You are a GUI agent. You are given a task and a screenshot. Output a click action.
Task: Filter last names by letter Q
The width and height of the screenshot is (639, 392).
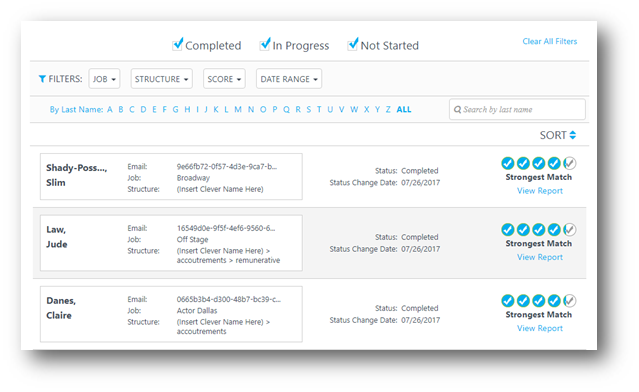coord(286,109)
